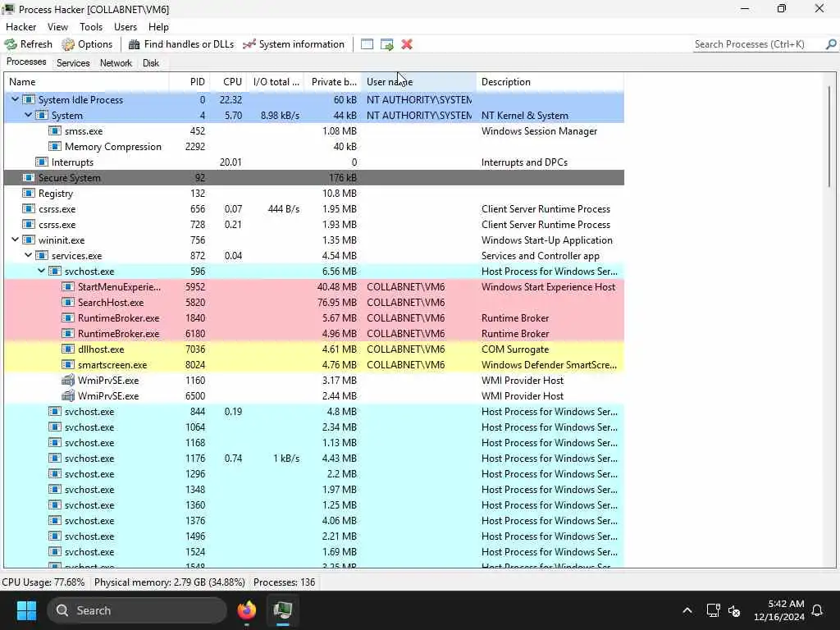Click the red X terminate window icon

(407, 44)
